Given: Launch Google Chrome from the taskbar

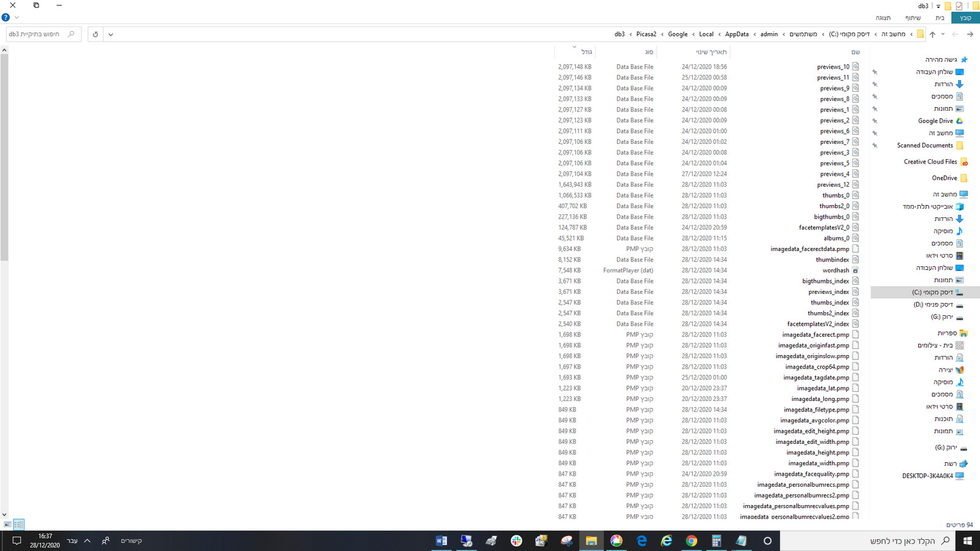Looking at the screenshot, I should coord(692,541).
